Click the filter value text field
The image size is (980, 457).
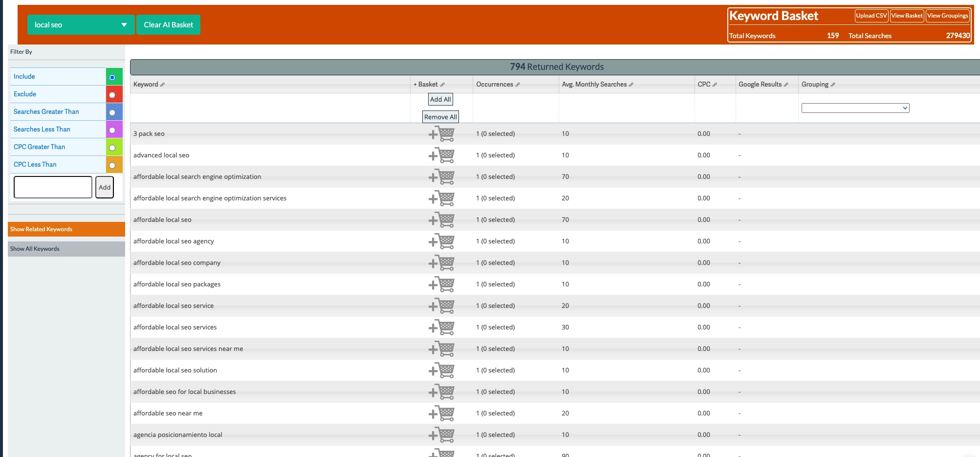(53, 187)
